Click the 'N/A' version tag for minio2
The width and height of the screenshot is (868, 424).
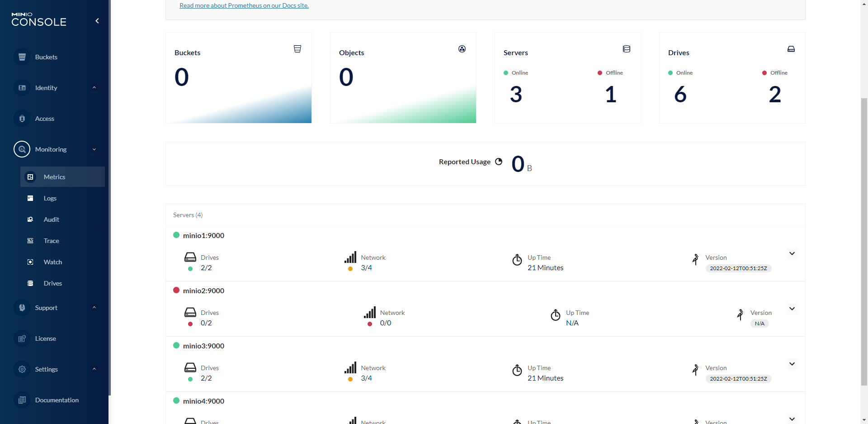pos(759,324)
